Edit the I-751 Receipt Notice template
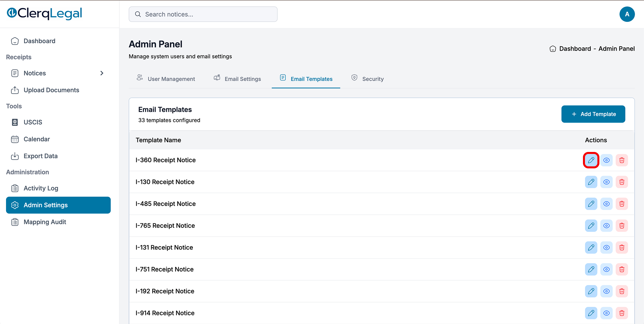 (591, 269)
